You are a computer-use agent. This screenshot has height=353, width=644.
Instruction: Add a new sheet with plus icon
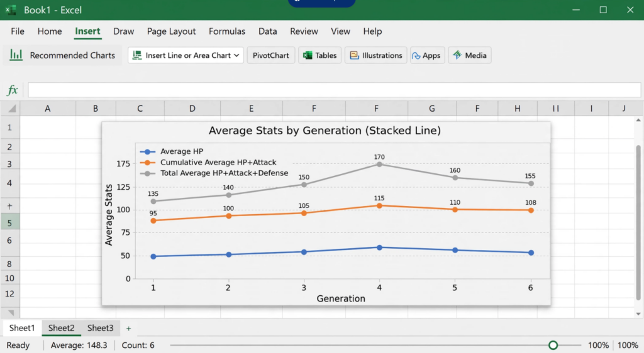(x=128, y=329)
